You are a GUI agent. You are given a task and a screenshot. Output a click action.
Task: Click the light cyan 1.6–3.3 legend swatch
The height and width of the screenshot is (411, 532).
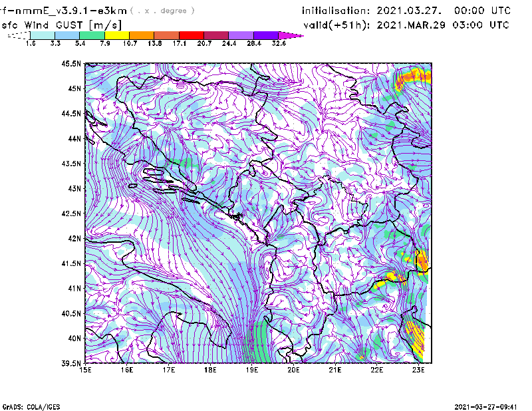click(43, 35)
